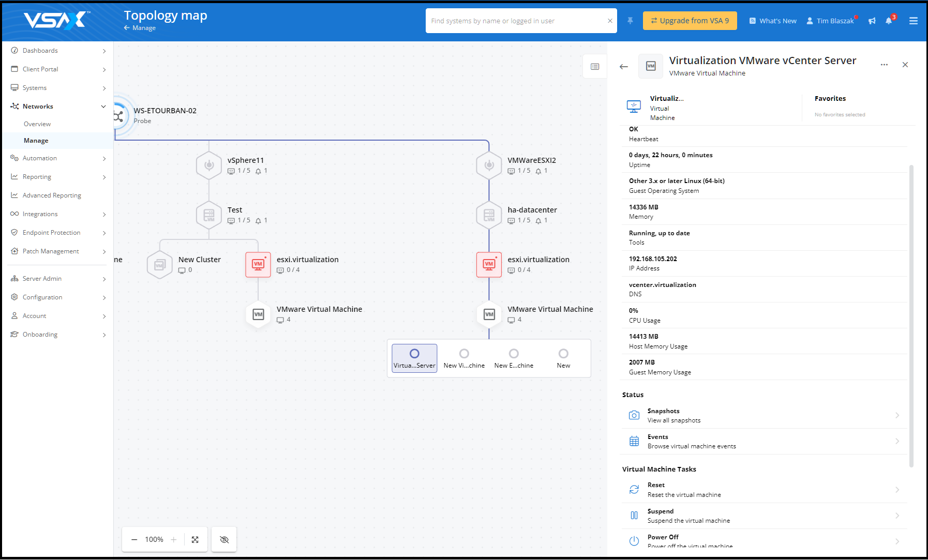Select the New VM radio
The image size is (928, 560).
tap(563, 354)
